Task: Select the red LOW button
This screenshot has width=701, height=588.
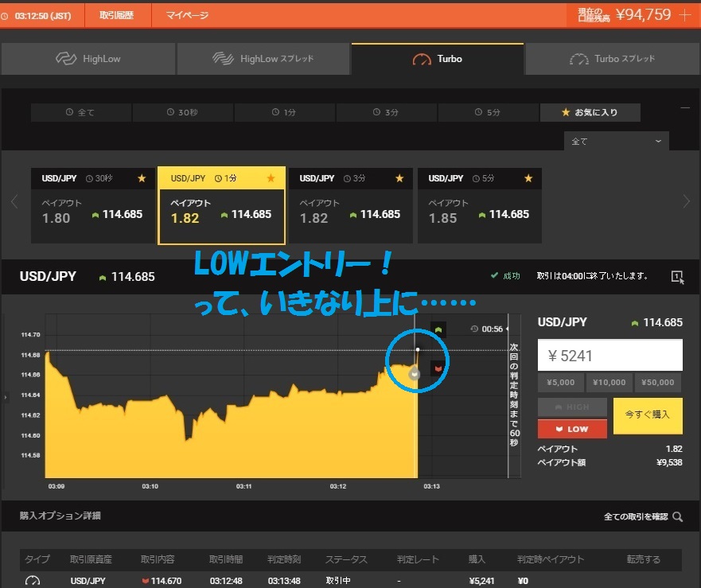Action: [x=571, y=429]
